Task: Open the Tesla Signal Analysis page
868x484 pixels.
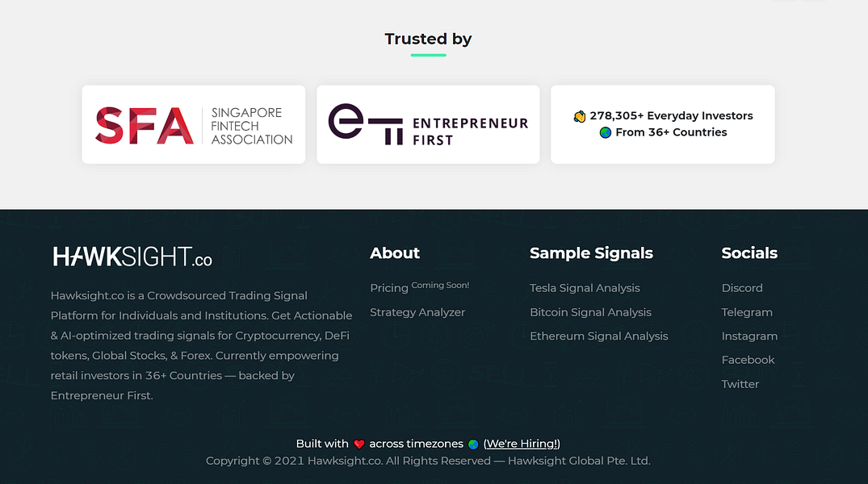Action: pos(585,288)
